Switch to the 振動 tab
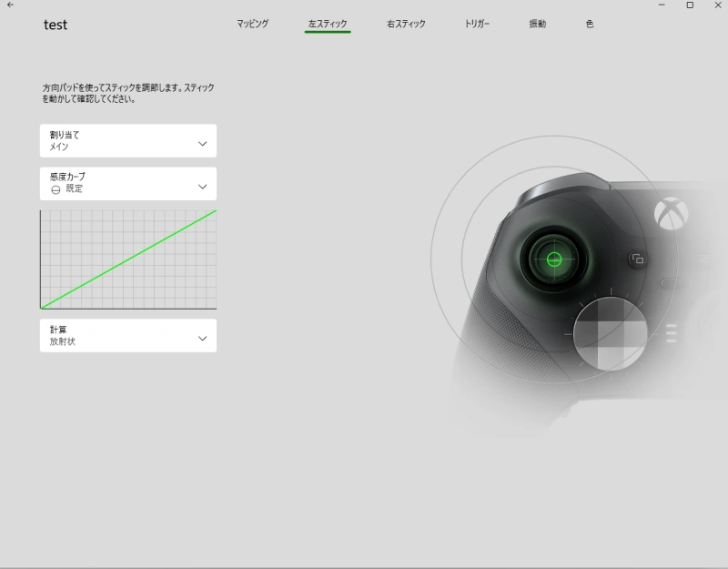 click(538, 25)
